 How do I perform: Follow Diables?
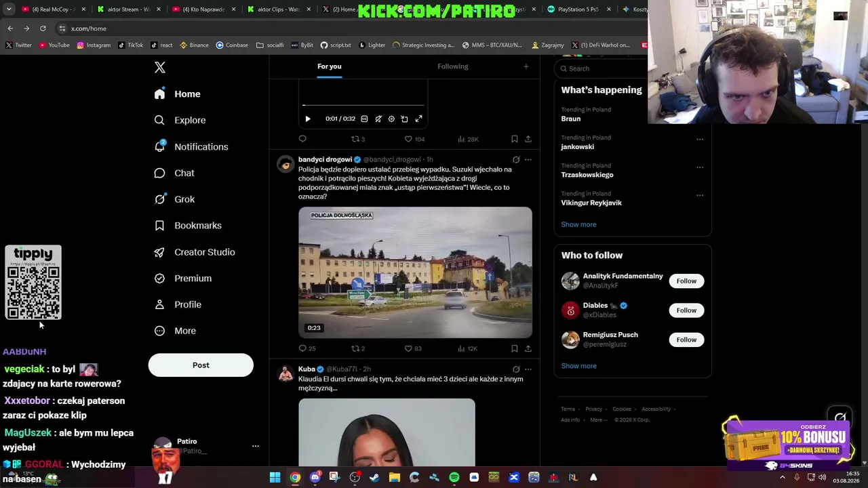point(686,310)
